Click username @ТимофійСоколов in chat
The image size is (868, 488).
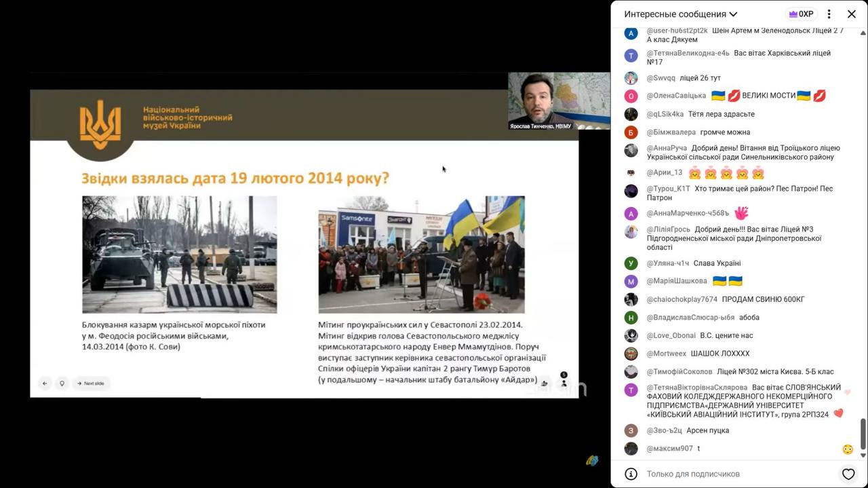coord(679,372)
